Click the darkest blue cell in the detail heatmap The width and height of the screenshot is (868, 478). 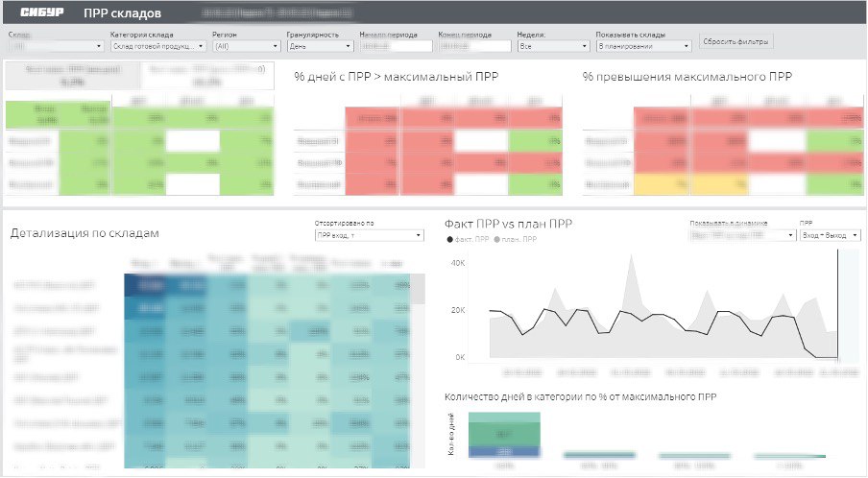(x=144, y=285)
